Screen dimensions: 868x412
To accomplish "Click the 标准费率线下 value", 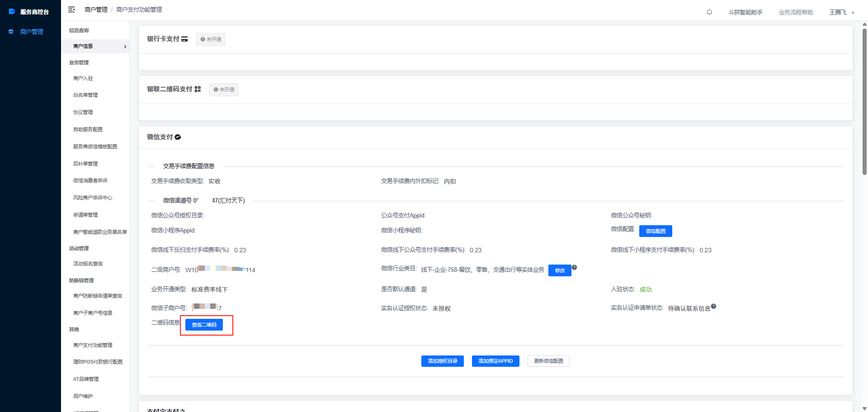I will tap(209, 289).
